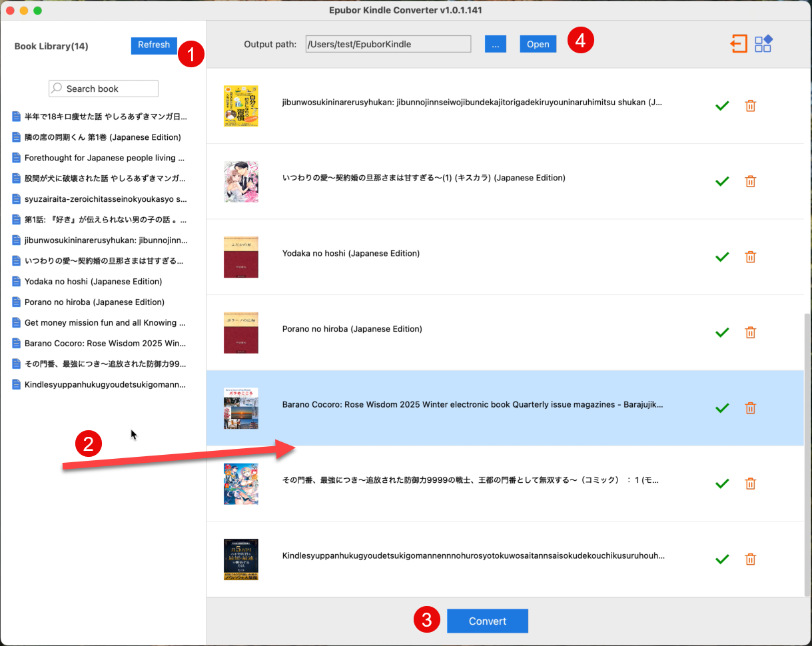The image size is (812, 646).
Task: Click Barano Cocoro: Rose Wisdom title in conversion list
Action: [473, 405]
